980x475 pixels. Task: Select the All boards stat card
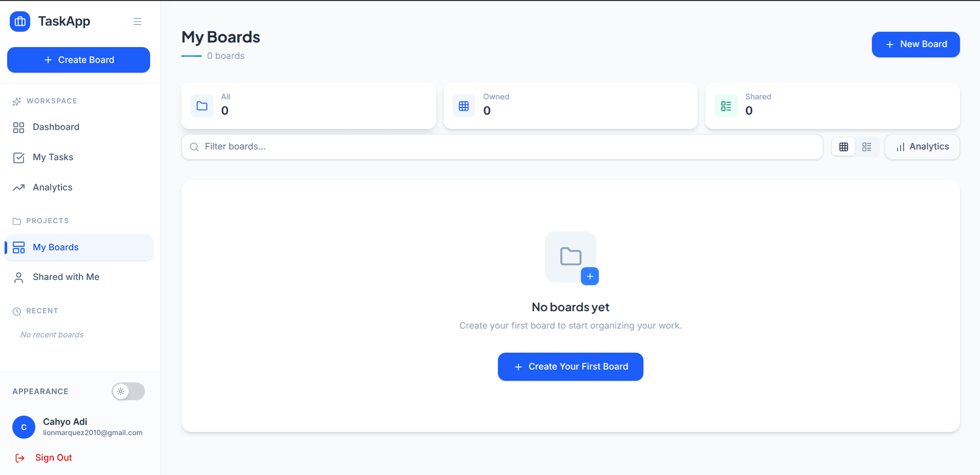pyautogui.click(x=308, y=106)
